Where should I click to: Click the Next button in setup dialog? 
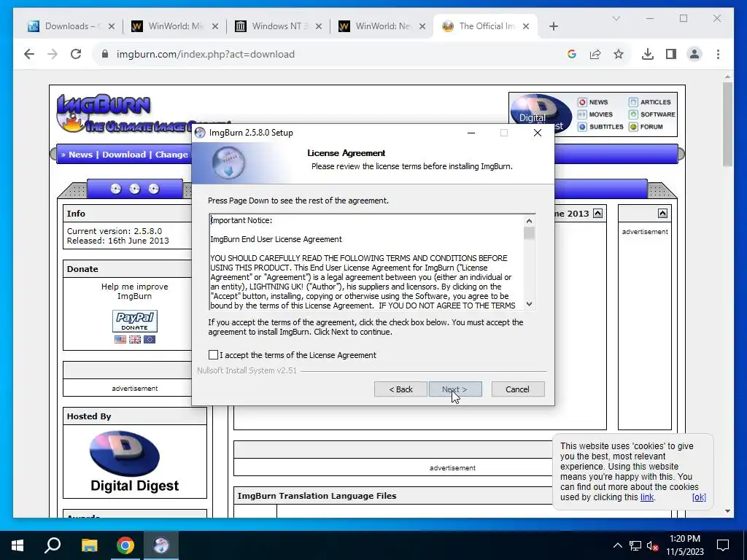455,389
